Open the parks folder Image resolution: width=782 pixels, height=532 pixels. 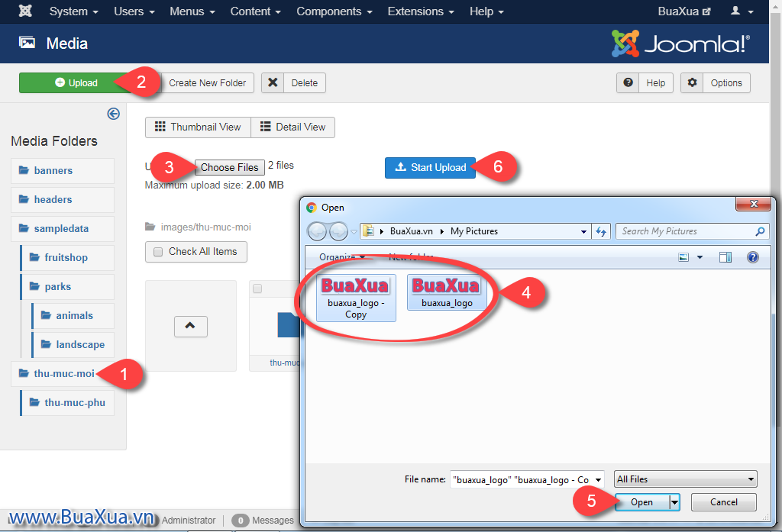point(68,286)
